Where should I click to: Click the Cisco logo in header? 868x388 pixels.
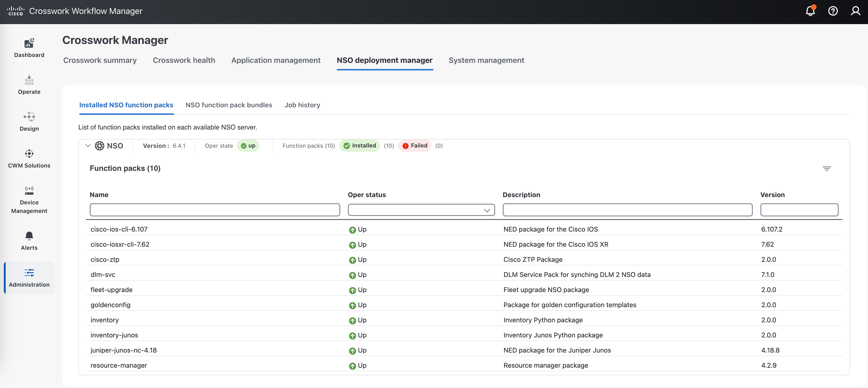click(16, 11)
